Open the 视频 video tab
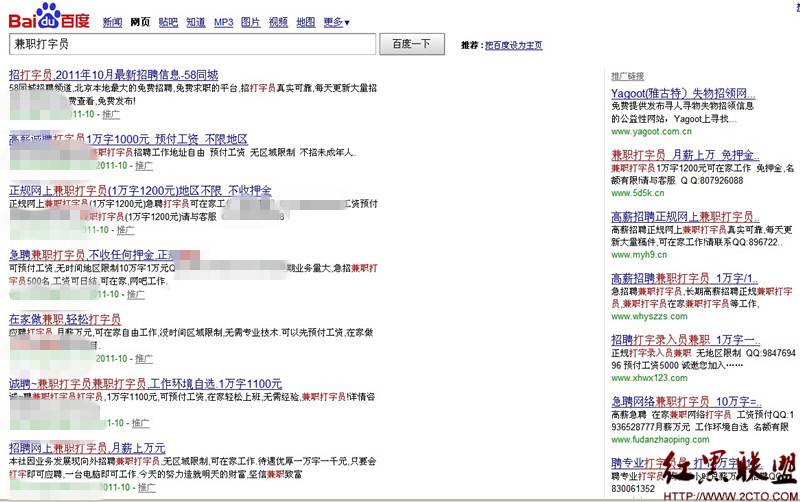Viewport: 800px width, 502px height. 278,22
